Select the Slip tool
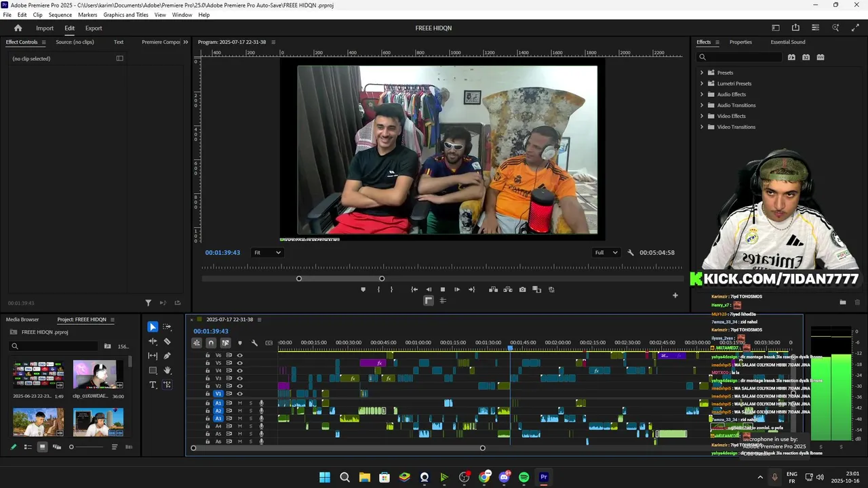Image resolution: width=868 pixels, height=488 pixels. [x=153, y=356]
